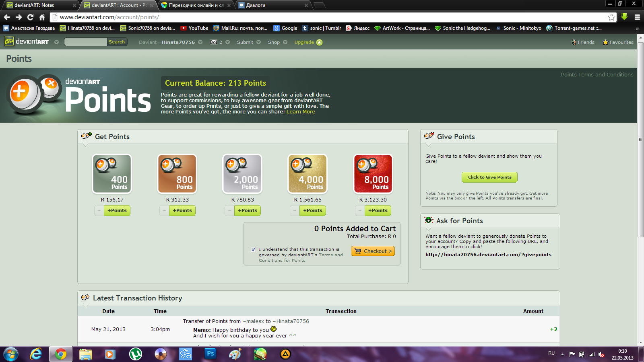Select the 400 Points package image

tap(112, 174)
